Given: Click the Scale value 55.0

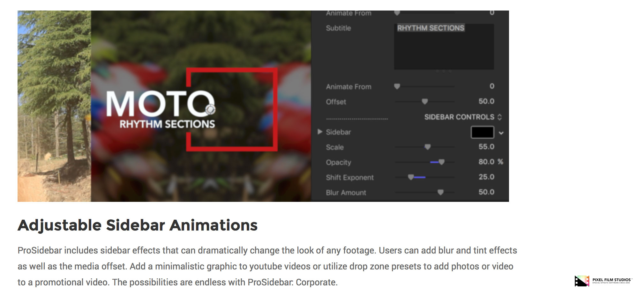Looking at the screenshot, I should 486,147.
